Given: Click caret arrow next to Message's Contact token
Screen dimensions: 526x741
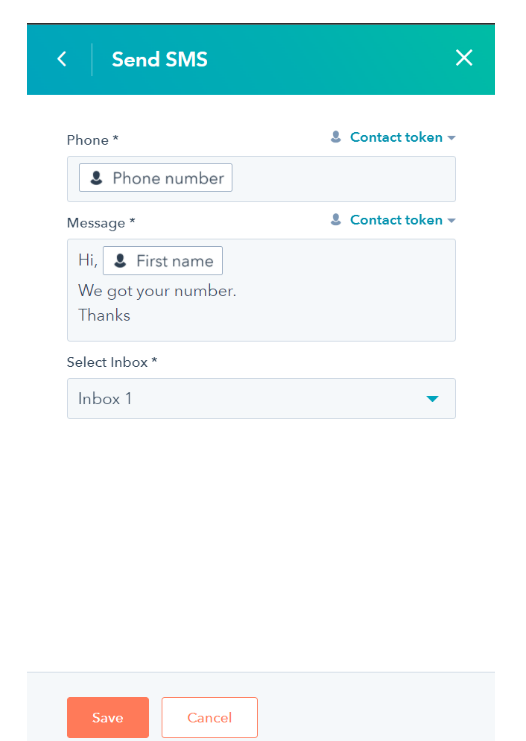Looking at the screenshot, I should pos(451,221).
